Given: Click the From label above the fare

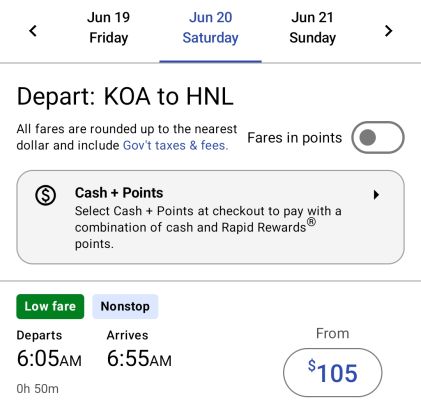Looking at the screenshot, I should tap(333, 333).
